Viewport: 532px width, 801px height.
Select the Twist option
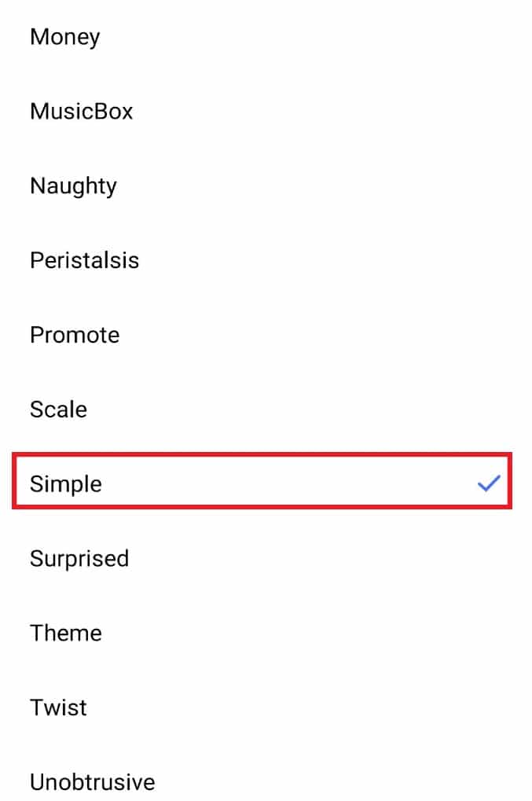pyautogui.click(x=58, y=707)
